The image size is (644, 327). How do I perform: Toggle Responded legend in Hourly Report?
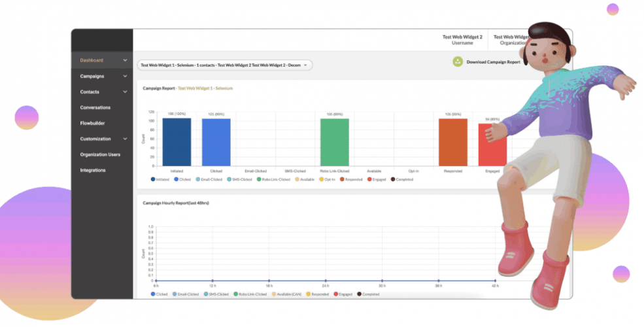318,294
